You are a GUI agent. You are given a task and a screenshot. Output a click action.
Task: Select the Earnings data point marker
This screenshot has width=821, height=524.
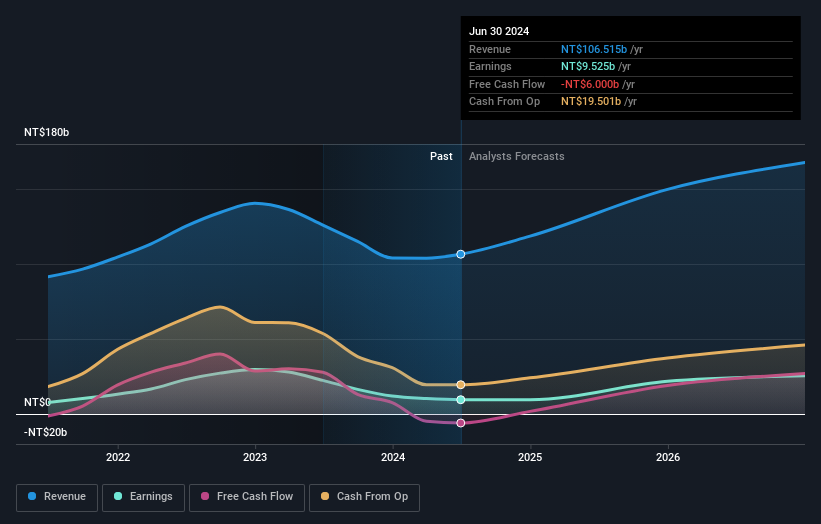(x=461, y=400)
